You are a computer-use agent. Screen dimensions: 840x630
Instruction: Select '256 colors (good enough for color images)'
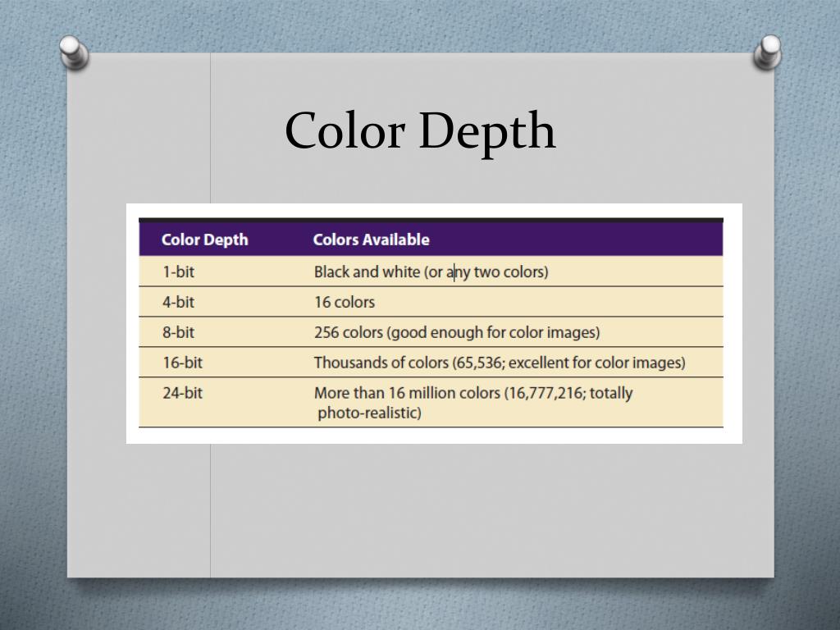[457, 333]
